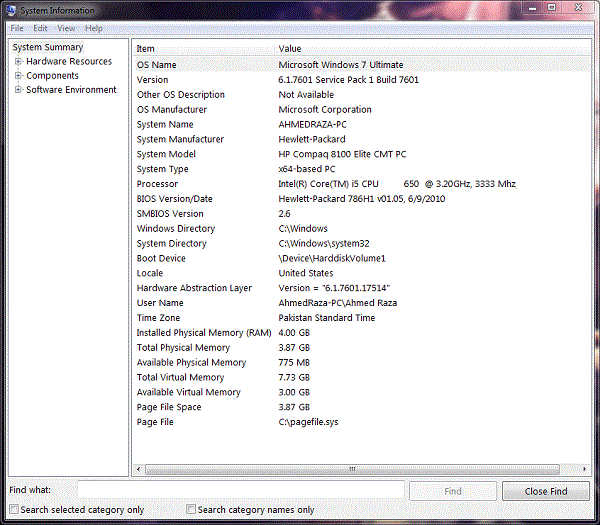Viewport: 600px width, 525px height.
Task: Open the View menu
Action: click(66, 28)
